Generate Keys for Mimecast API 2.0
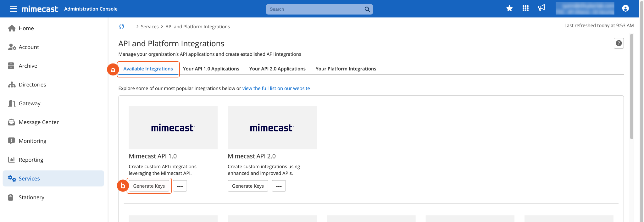Viewport: 644px width, 222px height. 248,186
